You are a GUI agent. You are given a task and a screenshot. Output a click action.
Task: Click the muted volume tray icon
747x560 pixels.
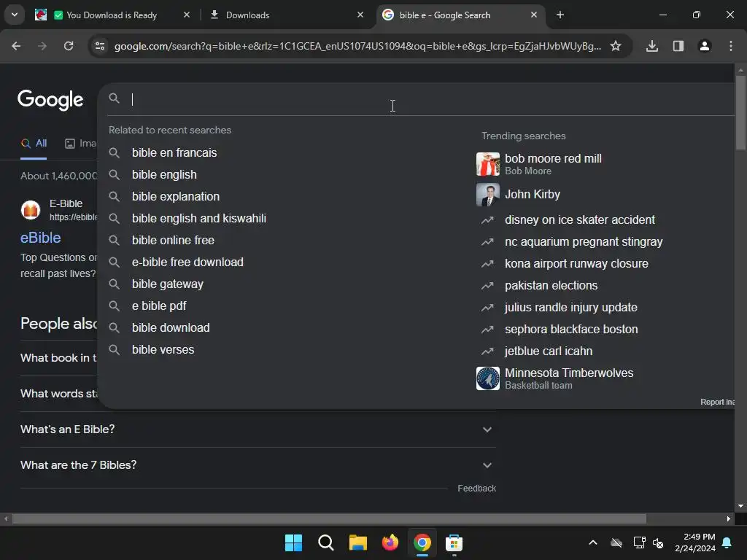[x=658, y=542]
